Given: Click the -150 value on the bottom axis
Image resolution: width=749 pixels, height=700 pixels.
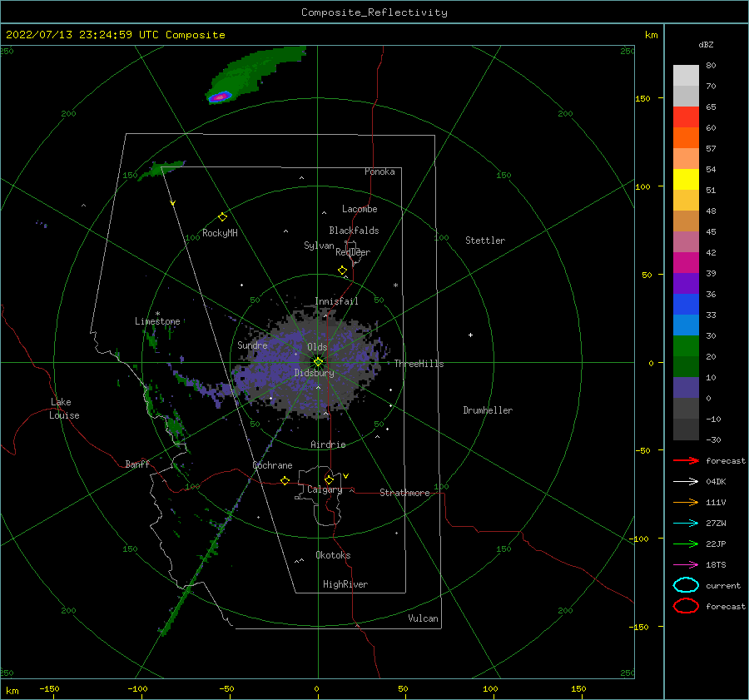Looking at the screenshot, I should 49,689.
